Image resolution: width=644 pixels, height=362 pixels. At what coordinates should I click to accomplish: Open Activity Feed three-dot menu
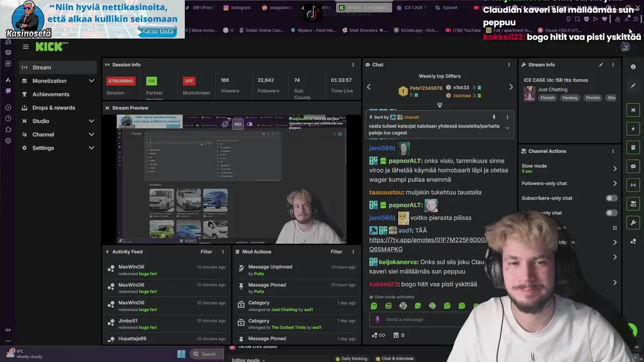(x=223, y=252)
